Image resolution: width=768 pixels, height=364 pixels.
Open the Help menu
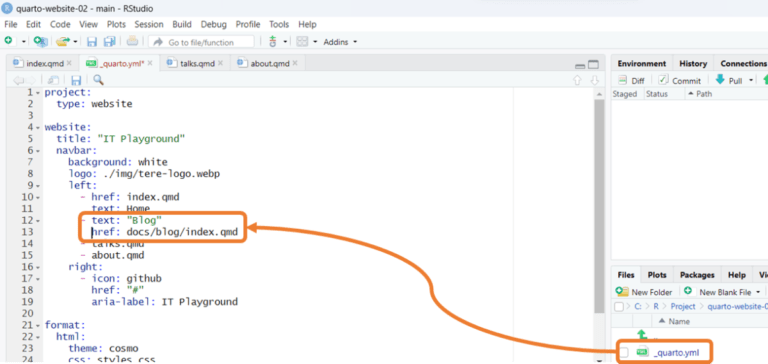[x=307, y=24]
